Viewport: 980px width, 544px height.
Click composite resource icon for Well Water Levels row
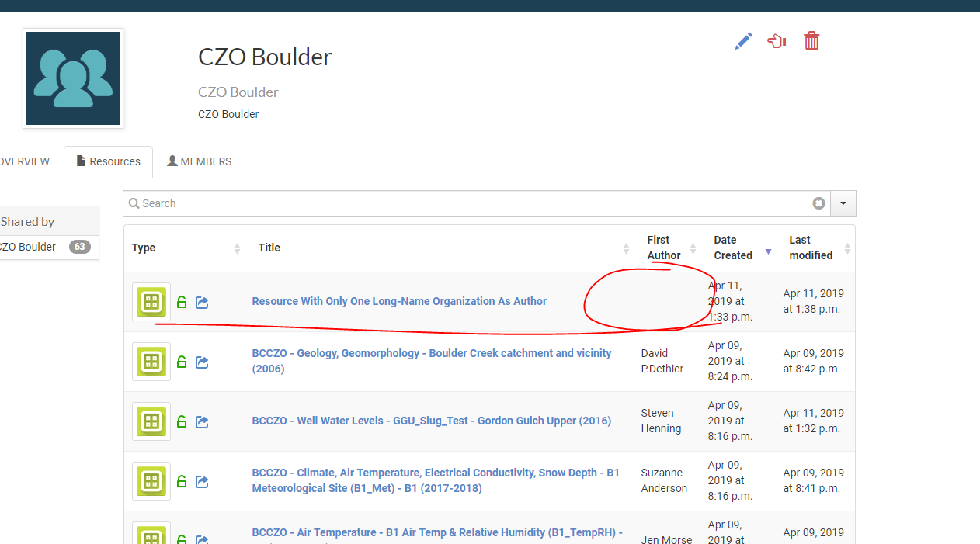click(151, 421)
